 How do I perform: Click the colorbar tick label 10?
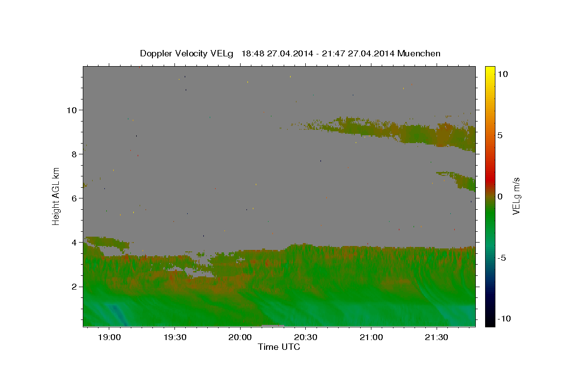tap(502, 74)
